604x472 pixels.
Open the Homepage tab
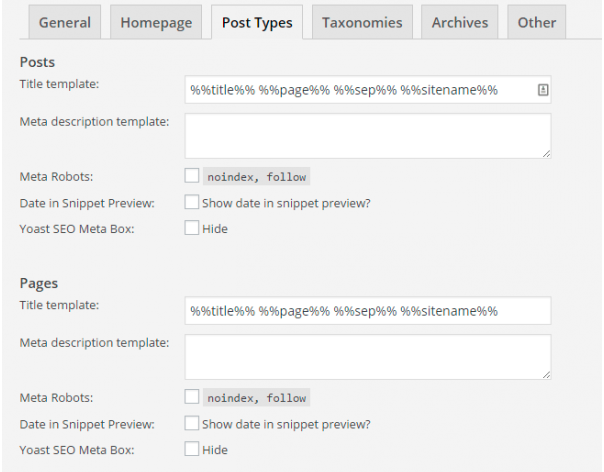(155, 23)
